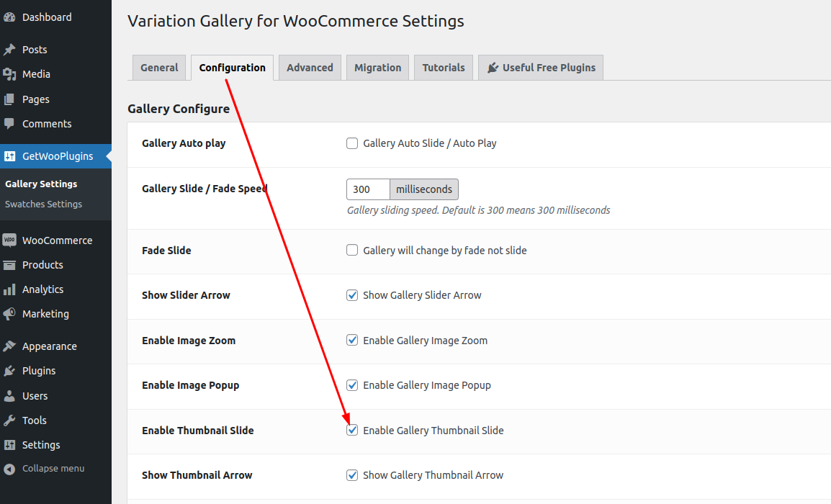831x504 pixels.
Task: Focus the slide speed field showing 300
Action: click(368, 189)
